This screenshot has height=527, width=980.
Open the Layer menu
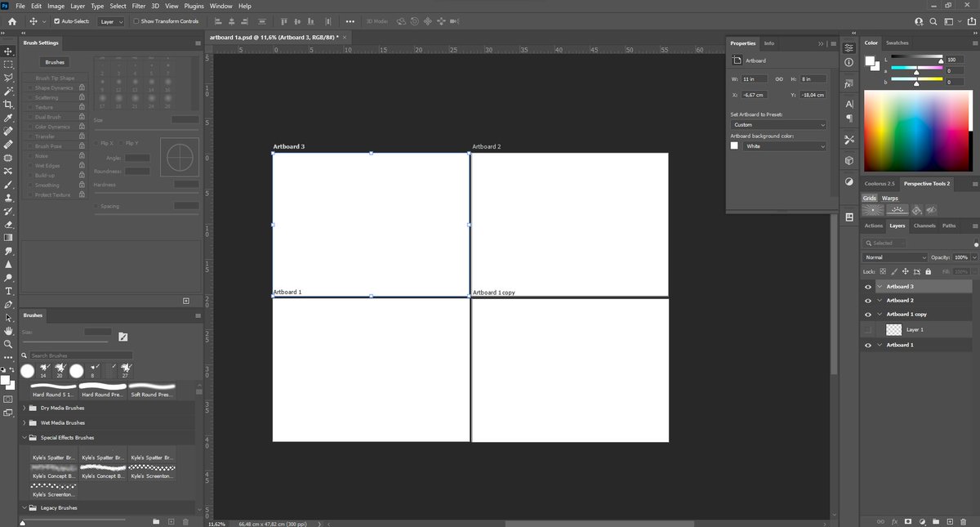coord(78,6)
